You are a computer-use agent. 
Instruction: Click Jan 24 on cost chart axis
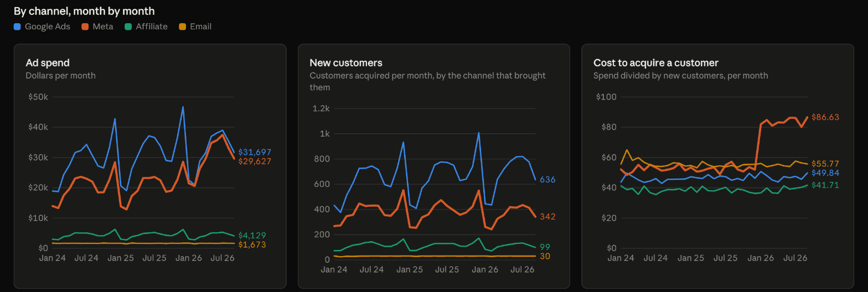point(621,258)
